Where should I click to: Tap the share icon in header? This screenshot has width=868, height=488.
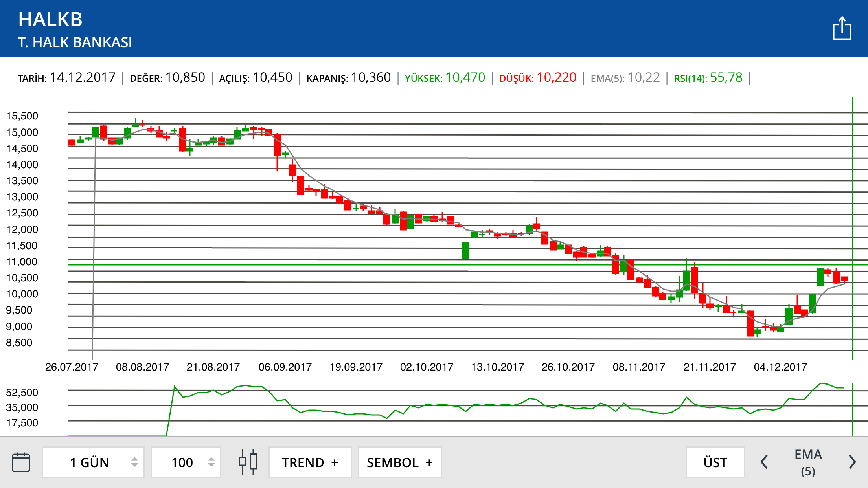[x=842, y=28]
